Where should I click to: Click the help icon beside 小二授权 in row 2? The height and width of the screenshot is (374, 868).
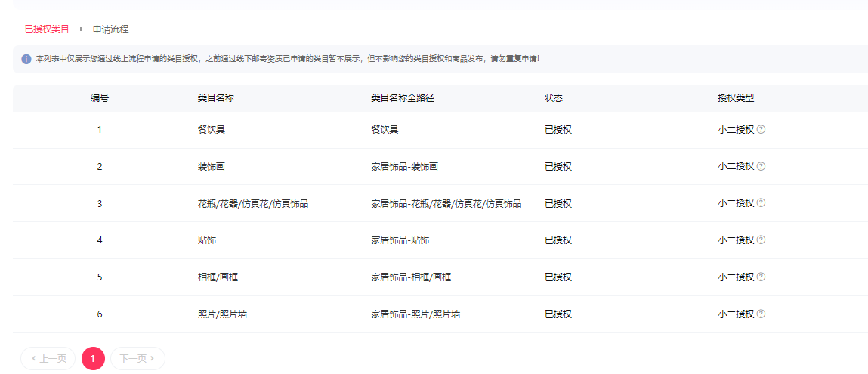(761, 166)
